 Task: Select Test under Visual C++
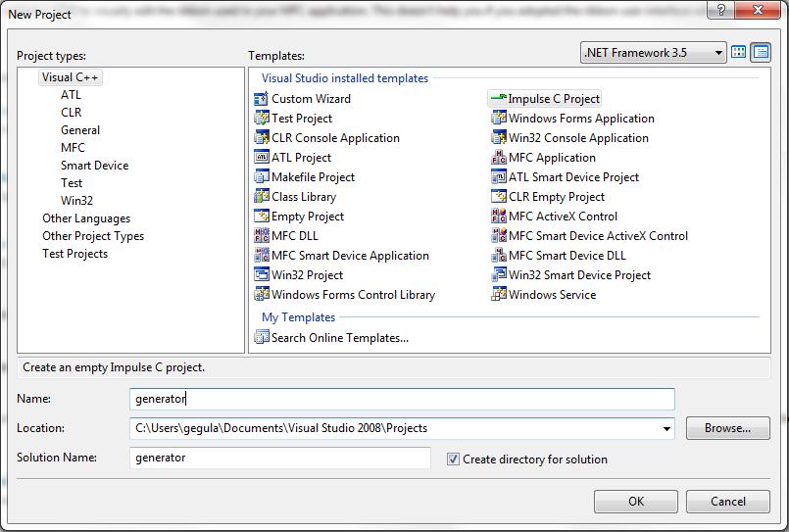(x=72, y=183)
